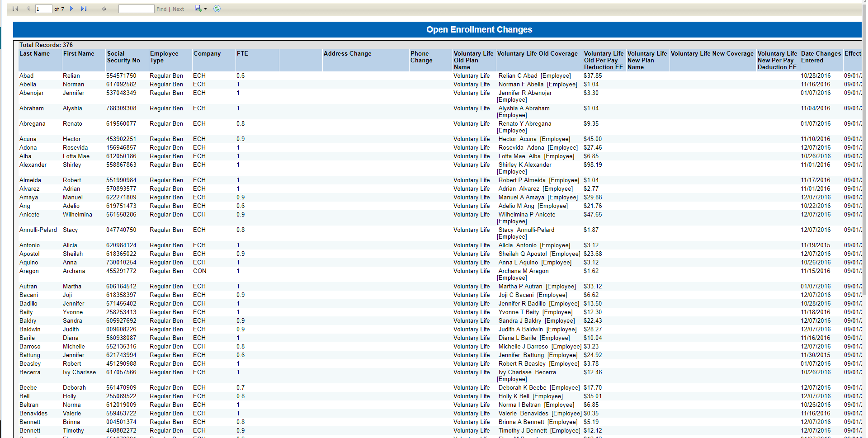Select first name Norman
Viewport: 868px width, 438px height.
tap(73, 84)
